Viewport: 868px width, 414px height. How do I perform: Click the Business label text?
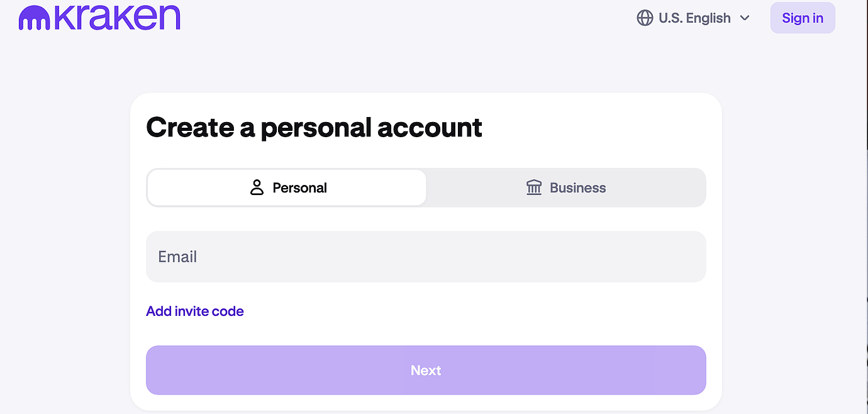pos(577,187)
